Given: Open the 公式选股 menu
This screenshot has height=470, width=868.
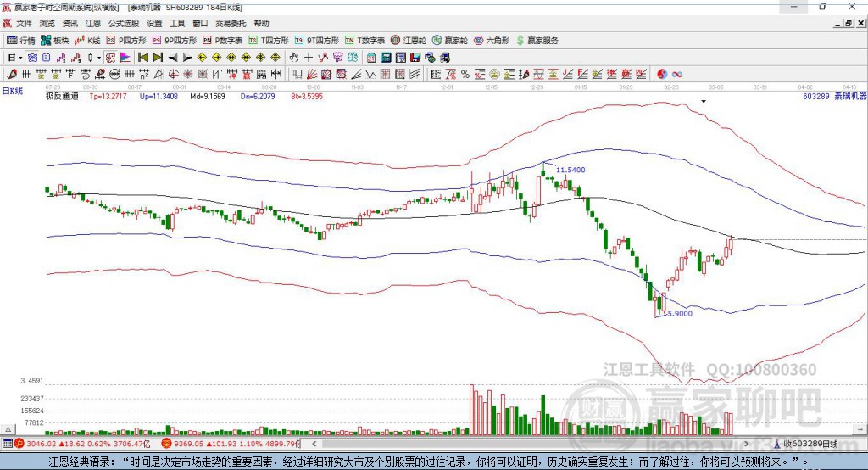Looking at the screenshot, I should (124, 23).
